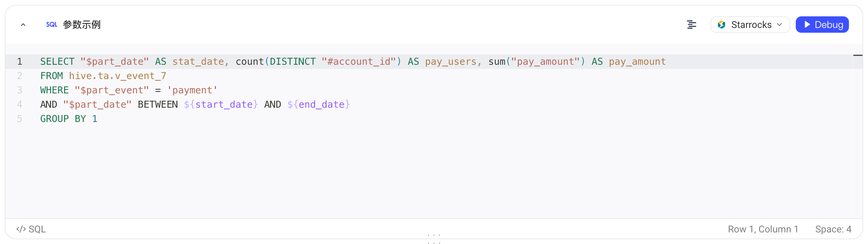Screen dimensions: 868x244
Task: Click the SELECT keyword on line 1
Action: pos(57,61)
